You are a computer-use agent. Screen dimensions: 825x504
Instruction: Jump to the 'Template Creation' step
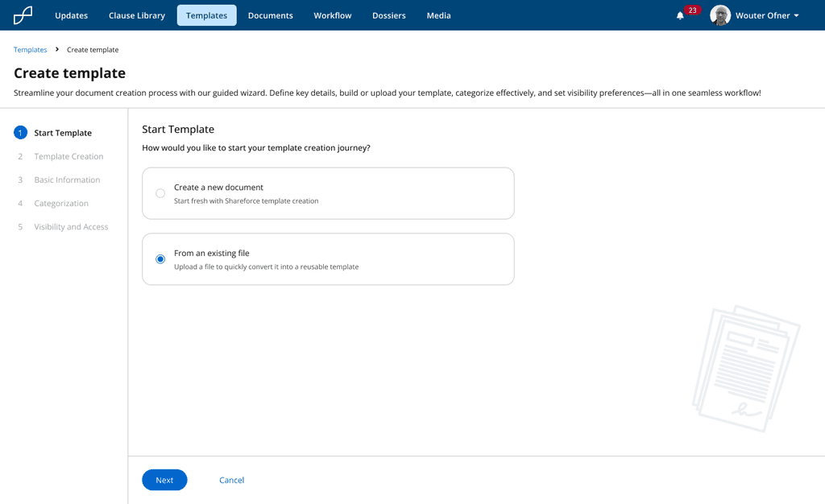[x=68, y=156]
